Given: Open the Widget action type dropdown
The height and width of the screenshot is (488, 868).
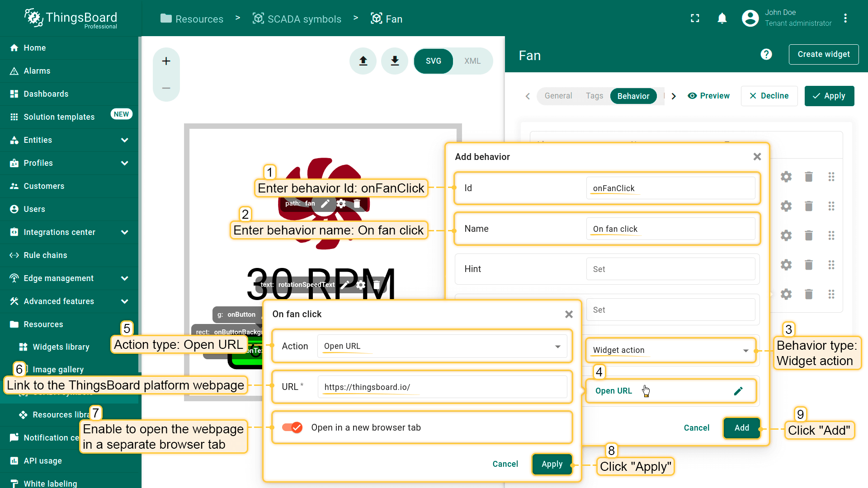Looking at the screenshot, I should pos(670,350).
